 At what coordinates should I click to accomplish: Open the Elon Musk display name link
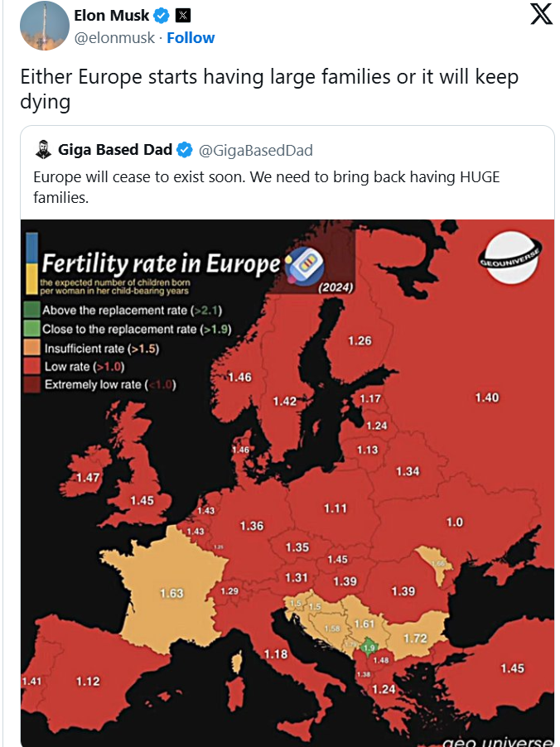(112, 15)
